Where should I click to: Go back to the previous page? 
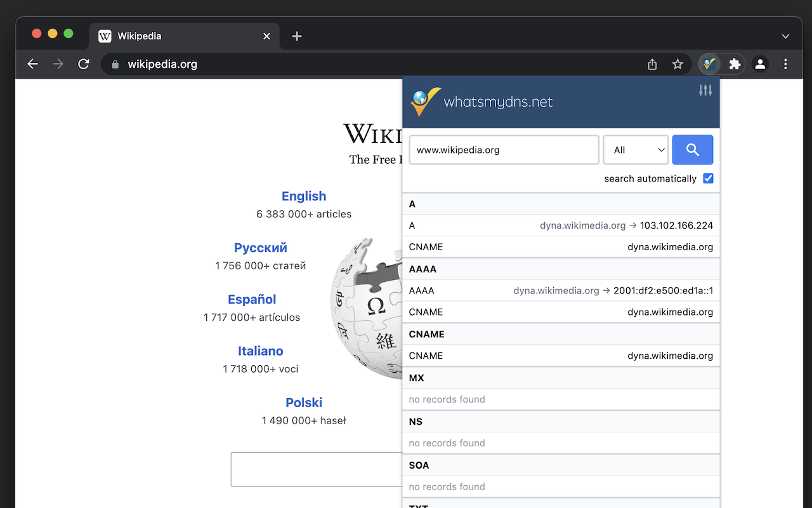coord(33,64)
